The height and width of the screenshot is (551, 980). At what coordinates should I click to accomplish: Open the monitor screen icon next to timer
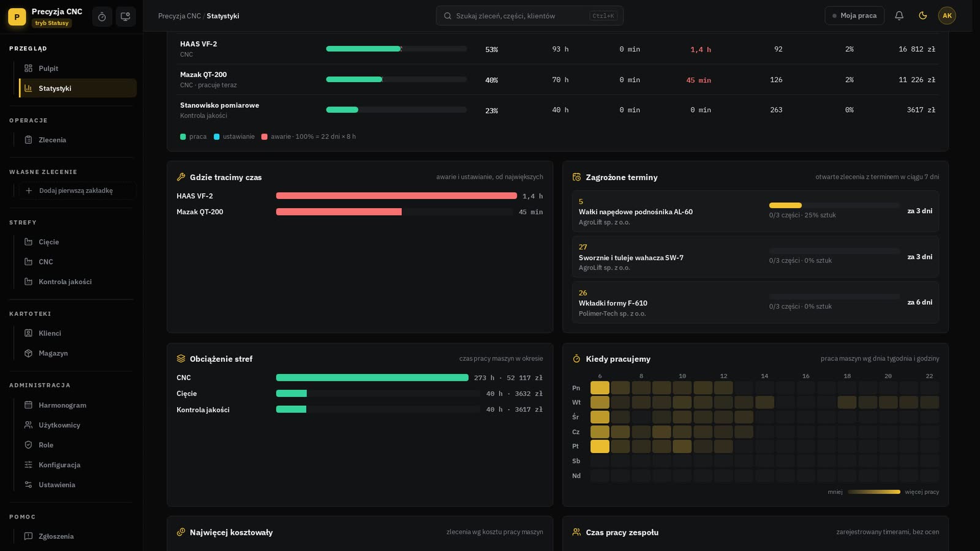click(x=126, y=17)
